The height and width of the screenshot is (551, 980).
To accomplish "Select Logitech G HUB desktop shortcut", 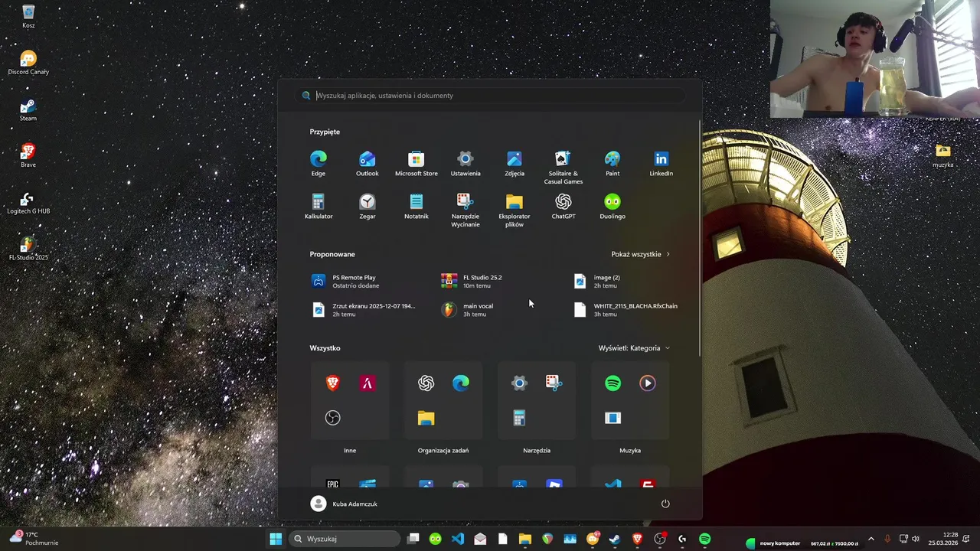I will 28,203.
